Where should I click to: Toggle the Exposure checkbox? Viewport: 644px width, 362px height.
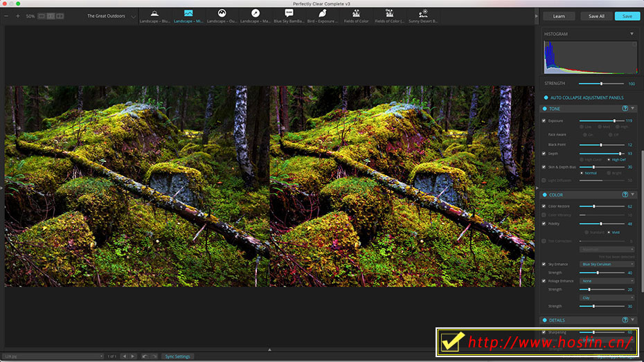544,120
